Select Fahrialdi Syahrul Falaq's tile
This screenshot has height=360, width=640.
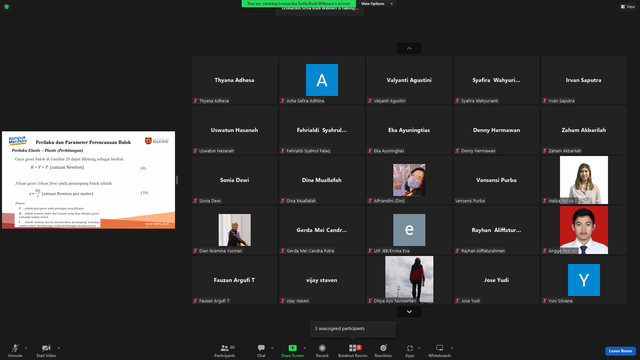point(322,130)
